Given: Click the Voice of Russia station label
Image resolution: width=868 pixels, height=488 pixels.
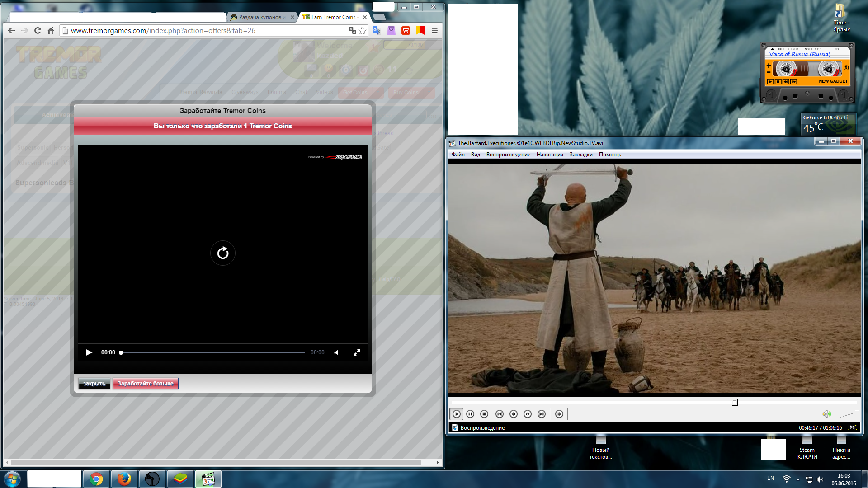Looking at the screenshot, I should pos(800,54).
